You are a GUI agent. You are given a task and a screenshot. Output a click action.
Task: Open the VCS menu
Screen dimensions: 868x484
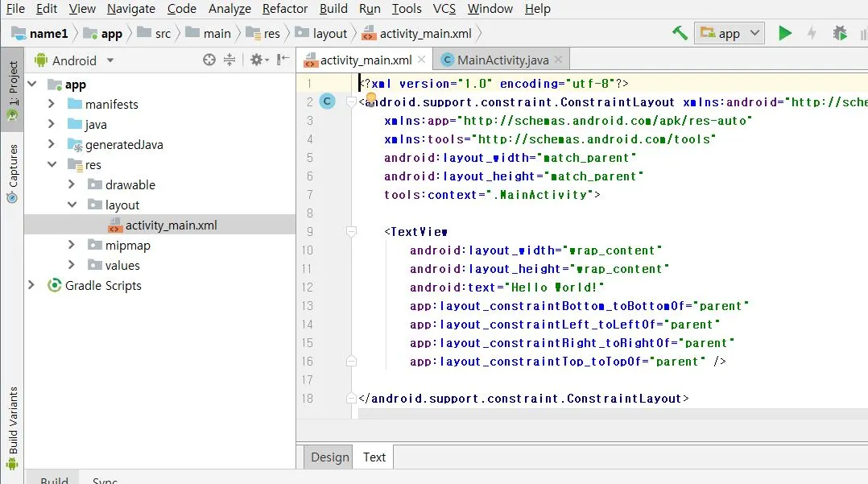(x=444, y=9)
